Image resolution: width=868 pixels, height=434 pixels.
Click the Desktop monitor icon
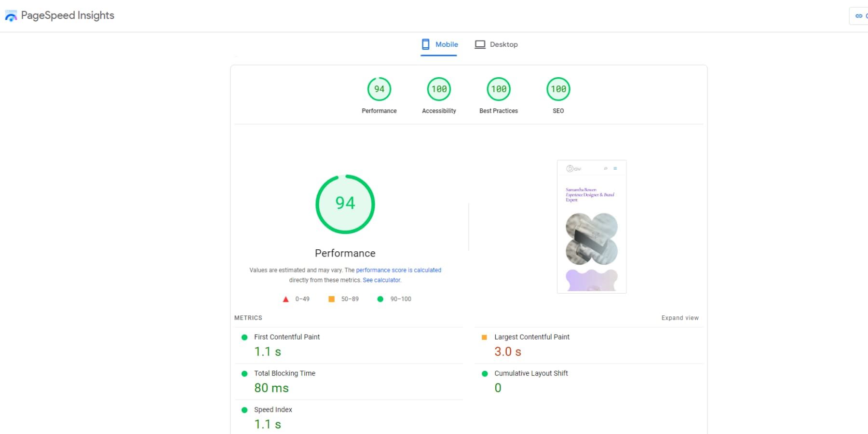(480, 44)
